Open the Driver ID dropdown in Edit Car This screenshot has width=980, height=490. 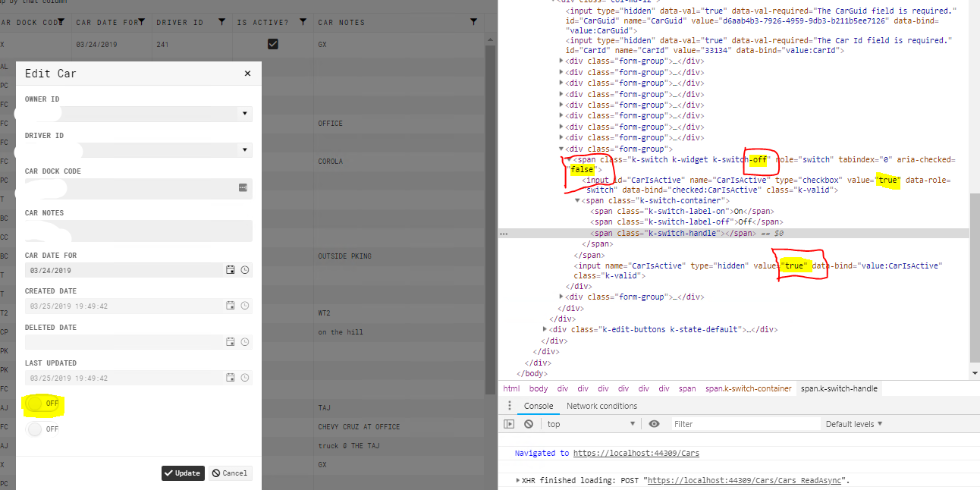tap(244, 150)
